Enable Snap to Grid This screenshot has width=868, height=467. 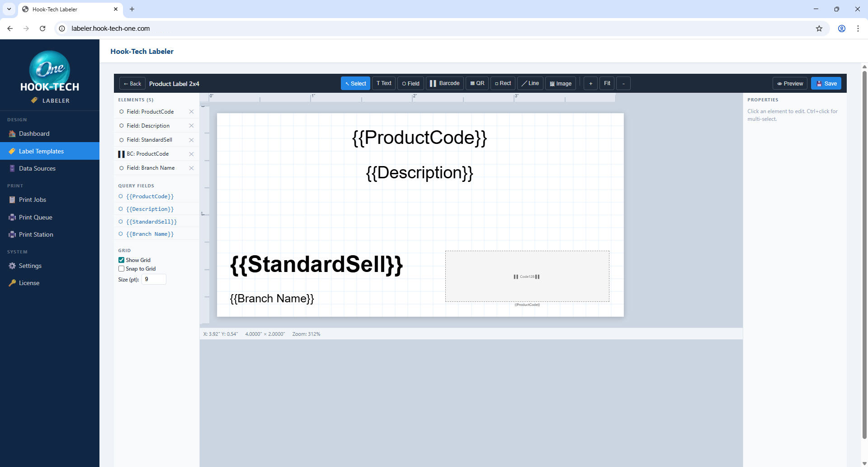point(121,268)
